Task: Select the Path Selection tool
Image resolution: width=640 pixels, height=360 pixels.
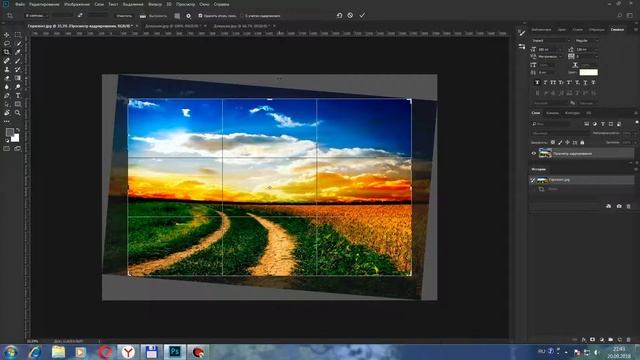Action: [7, 104]
